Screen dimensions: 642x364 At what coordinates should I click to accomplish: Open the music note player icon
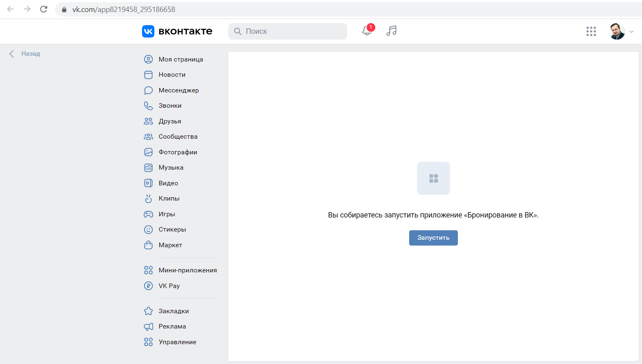(391, 31)
